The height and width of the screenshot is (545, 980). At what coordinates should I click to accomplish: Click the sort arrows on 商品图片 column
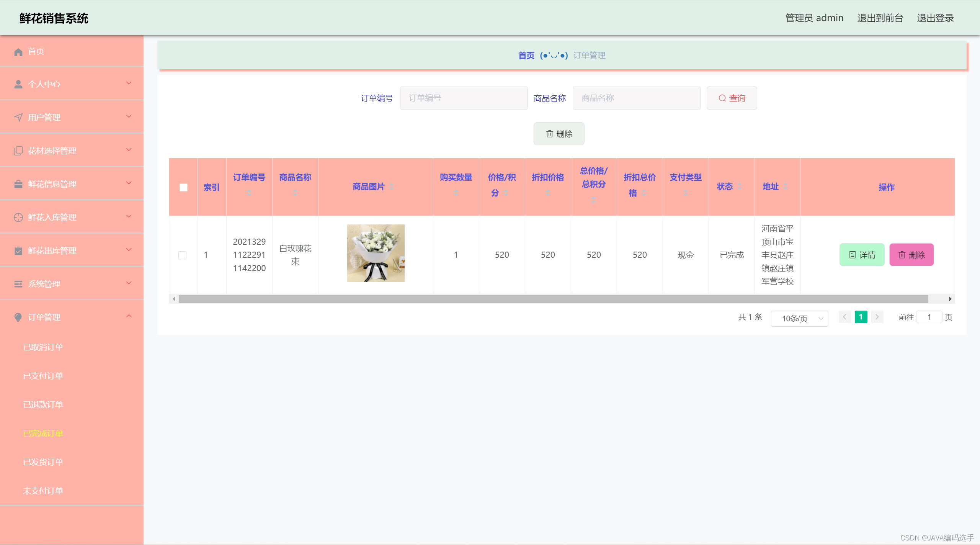pos(392,187)
